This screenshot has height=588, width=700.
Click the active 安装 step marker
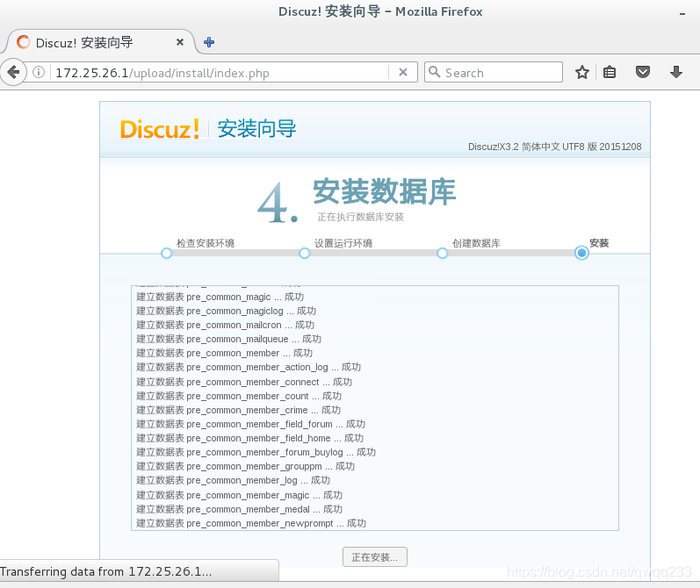[x=581, y=253]
